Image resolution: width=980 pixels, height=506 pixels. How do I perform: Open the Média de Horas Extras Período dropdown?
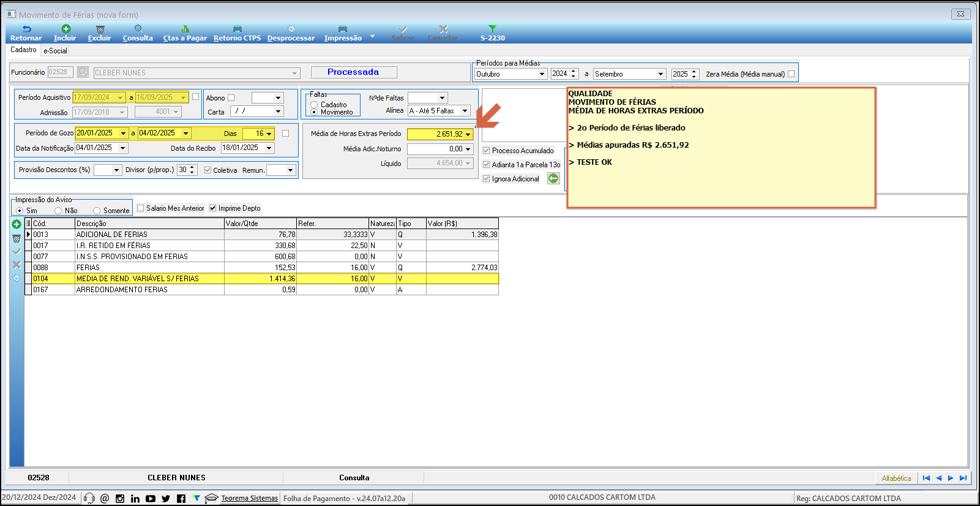click(x=468, y=134)
